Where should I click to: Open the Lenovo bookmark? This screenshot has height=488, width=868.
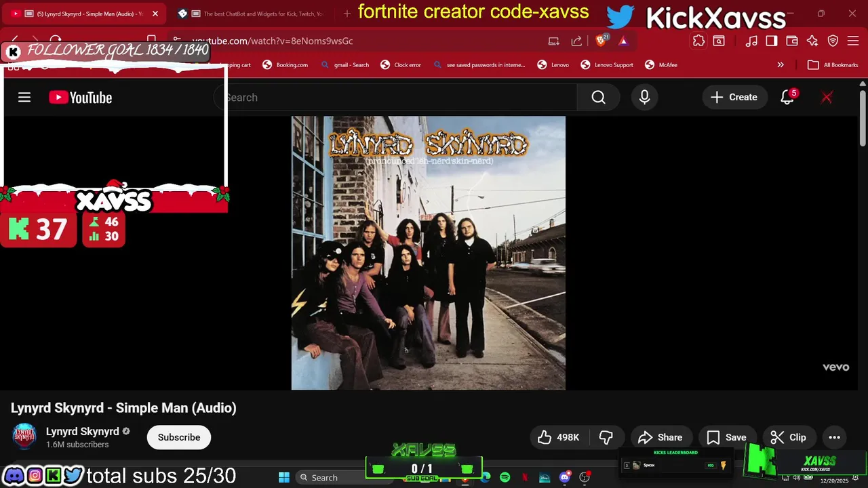553,65
